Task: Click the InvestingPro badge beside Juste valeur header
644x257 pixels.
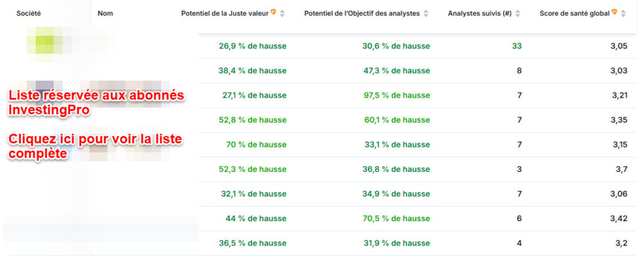Action: pyautogui.click(x=274, y=13)
